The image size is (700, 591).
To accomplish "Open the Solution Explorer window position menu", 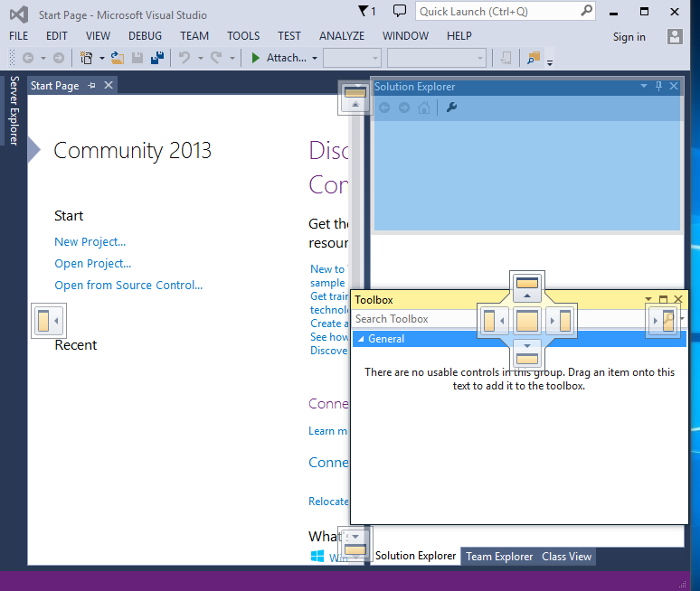I will click(x=643, y=86).
